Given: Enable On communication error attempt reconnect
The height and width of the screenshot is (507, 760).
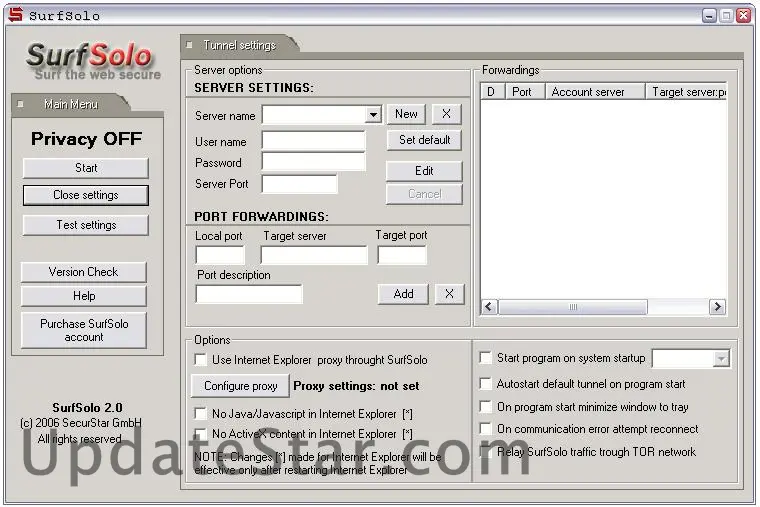Looking at the screenshot, I should coord(485,429).
